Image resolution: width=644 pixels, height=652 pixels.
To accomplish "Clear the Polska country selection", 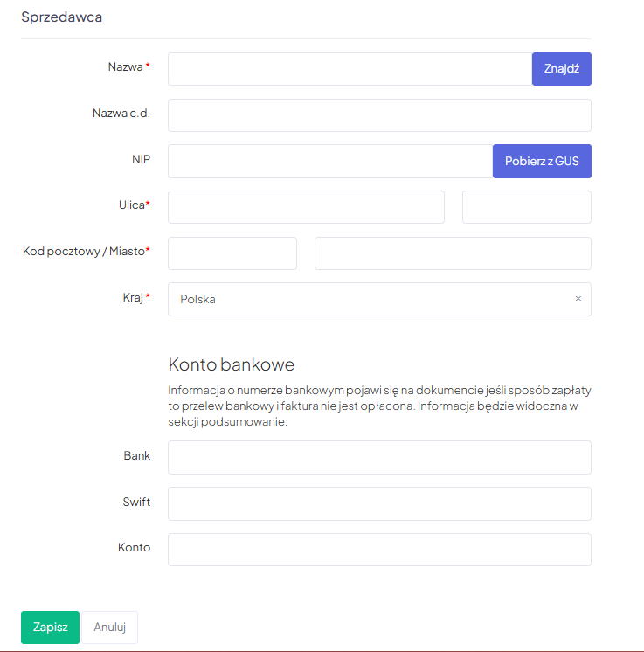I will pos(578,299).
